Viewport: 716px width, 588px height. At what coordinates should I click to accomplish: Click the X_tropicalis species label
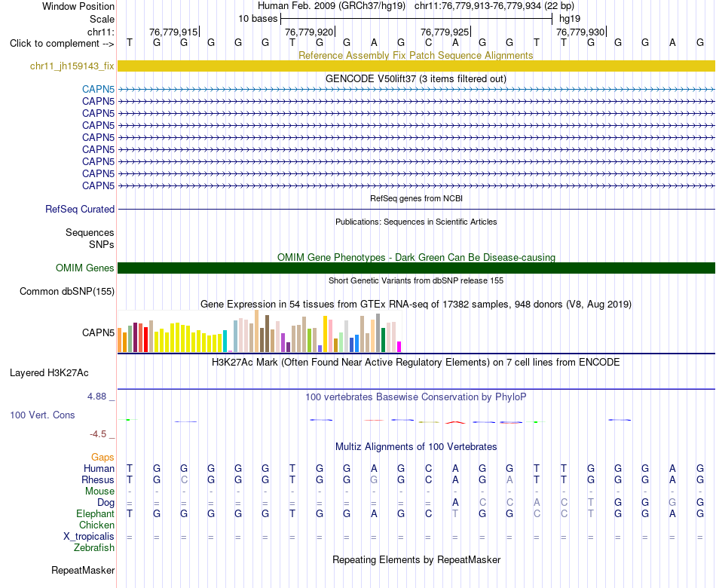89,537
